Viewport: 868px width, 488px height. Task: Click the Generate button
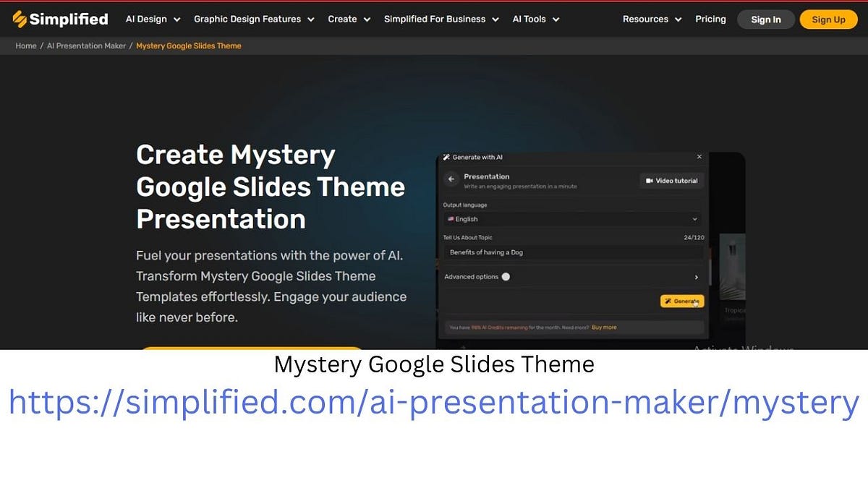click(x=681, y=301)
